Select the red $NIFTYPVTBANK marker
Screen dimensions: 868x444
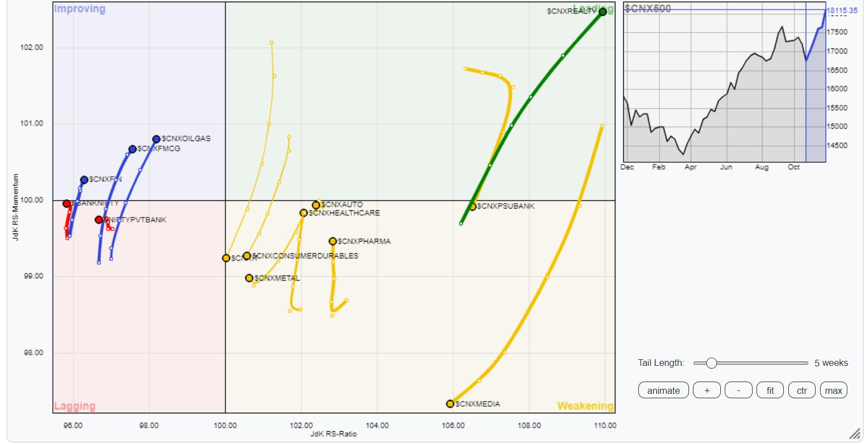[99, 220]
